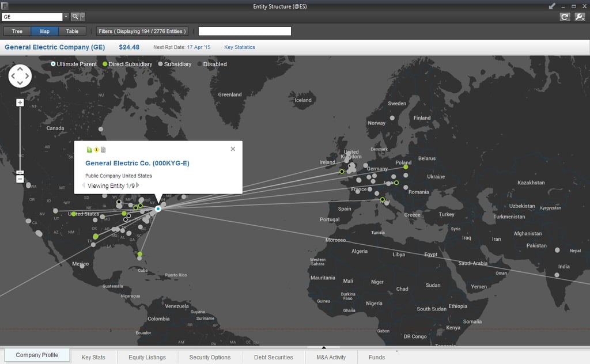Toggle the Subsidiary legend item

click(x=175, y=64)
